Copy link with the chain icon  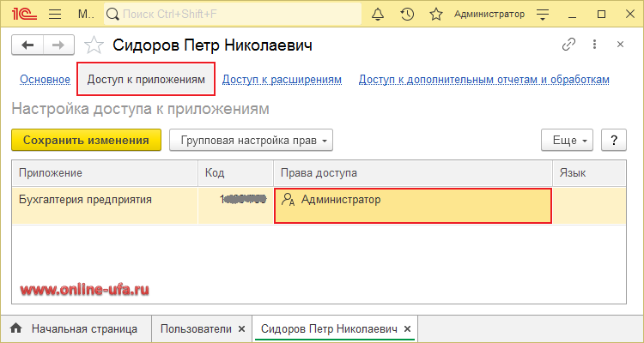point(568,45)
